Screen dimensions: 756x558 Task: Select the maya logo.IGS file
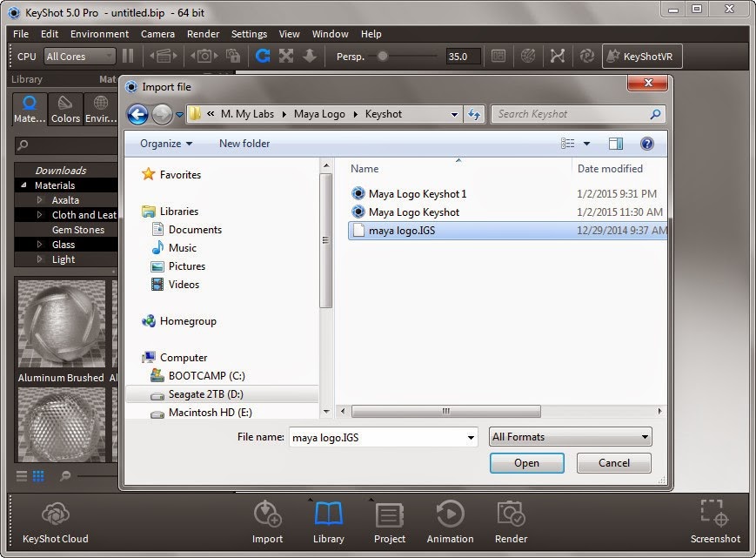(507, 231)
